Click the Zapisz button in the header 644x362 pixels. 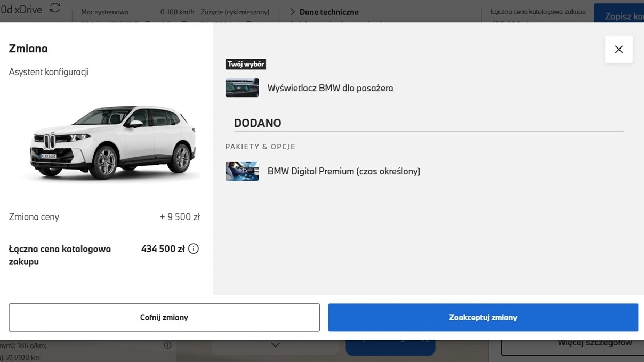pyautogui.click(x=619, y=13)
